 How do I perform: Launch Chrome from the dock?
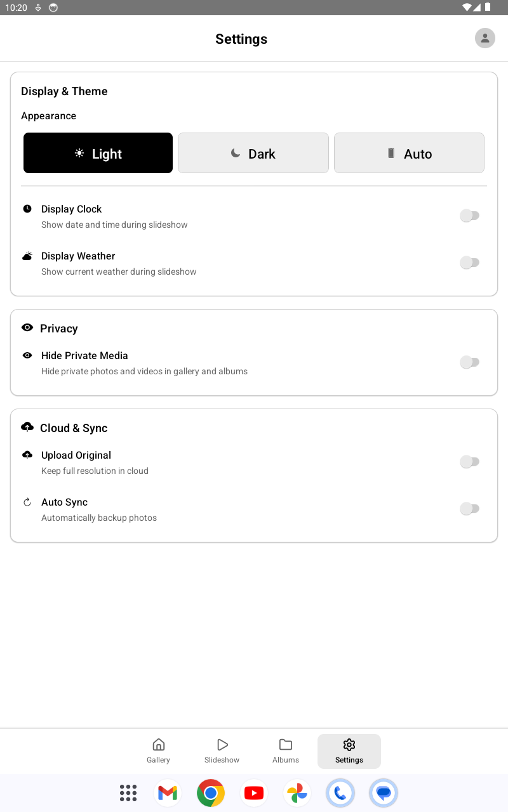210,792
